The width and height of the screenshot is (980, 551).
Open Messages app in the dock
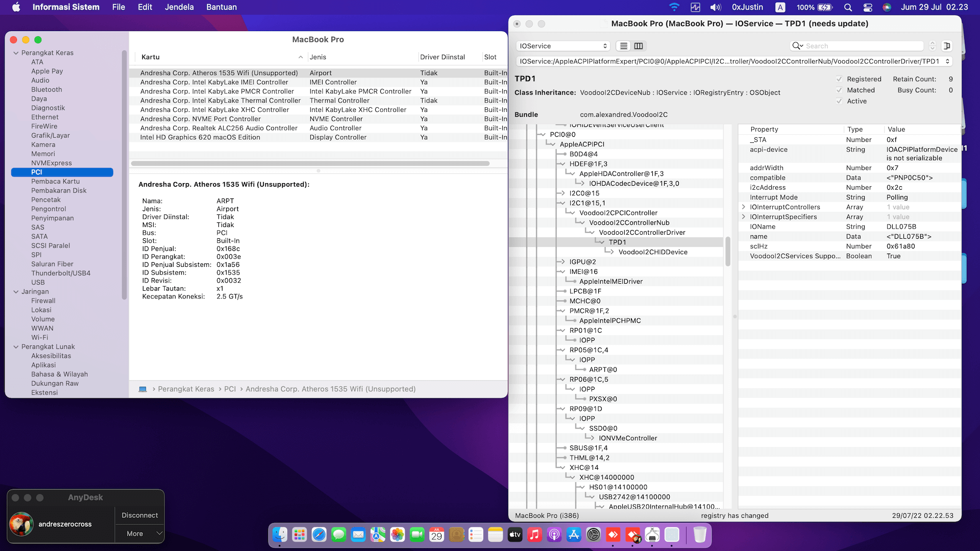click(x=339, y=535)
